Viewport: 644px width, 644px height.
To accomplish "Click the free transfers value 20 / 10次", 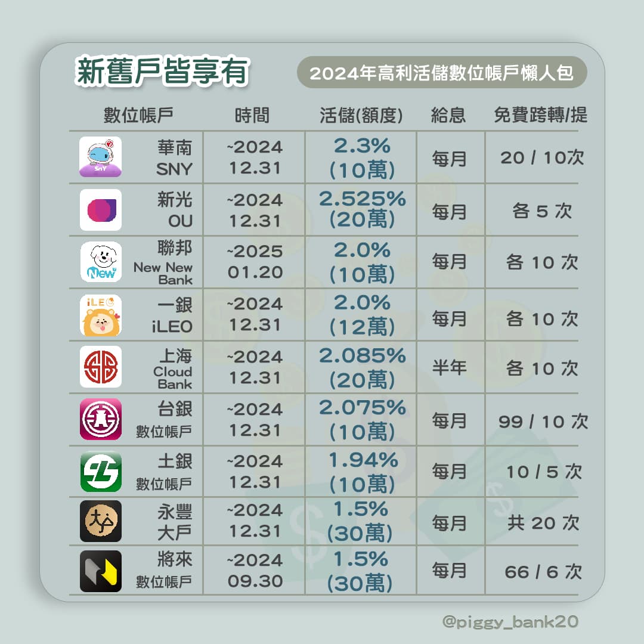I will click(542, 157).
